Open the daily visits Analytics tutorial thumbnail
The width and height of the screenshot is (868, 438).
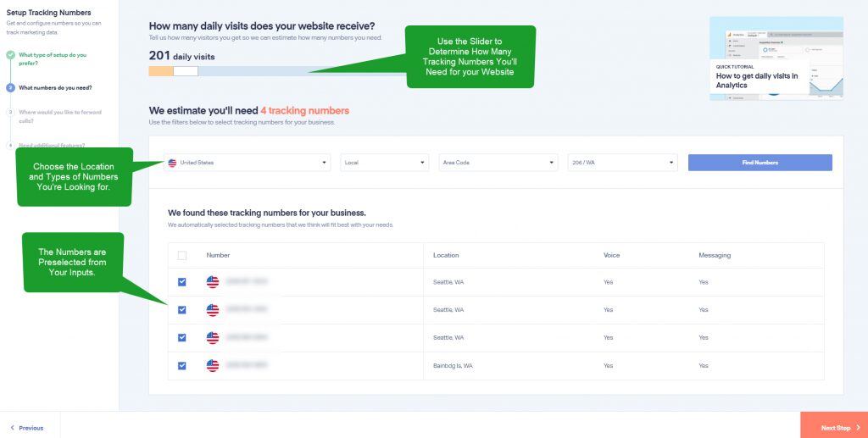[x=776, y=58]
